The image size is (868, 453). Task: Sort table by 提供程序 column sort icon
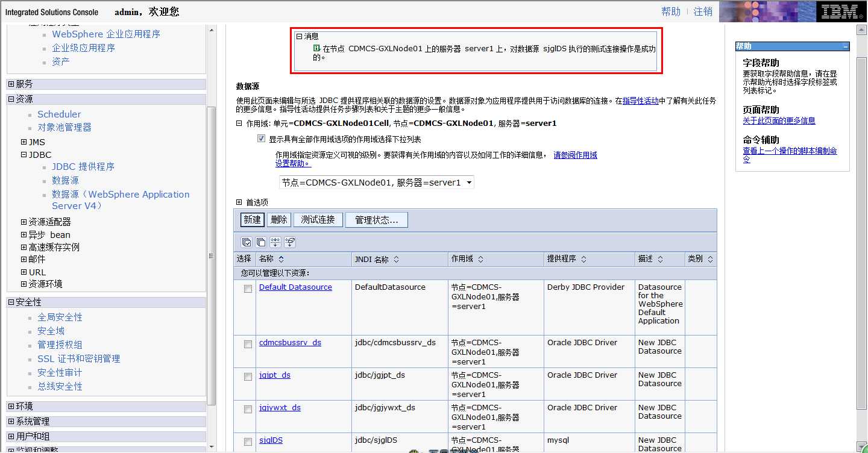(583, 259)
